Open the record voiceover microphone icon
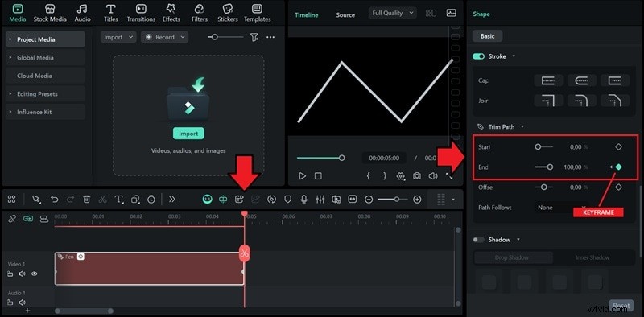 pos(304,200)
